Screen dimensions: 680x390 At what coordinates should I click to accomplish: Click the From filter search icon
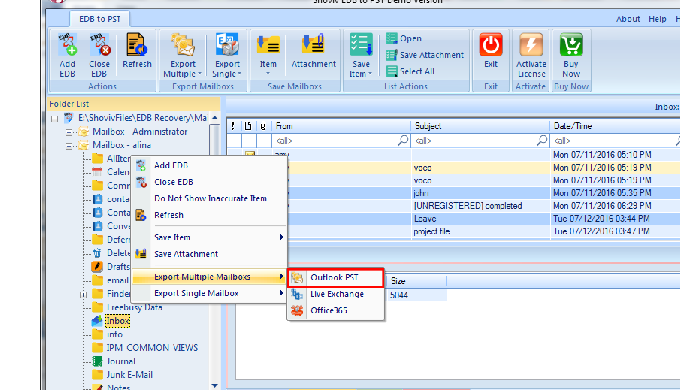[403, 140]
